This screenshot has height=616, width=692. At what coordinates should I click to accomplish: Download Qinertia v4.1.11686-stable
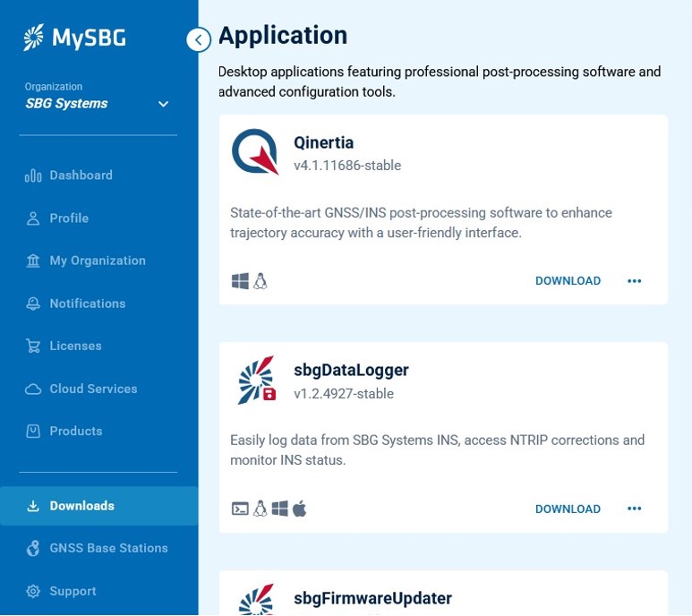point(568,281)
